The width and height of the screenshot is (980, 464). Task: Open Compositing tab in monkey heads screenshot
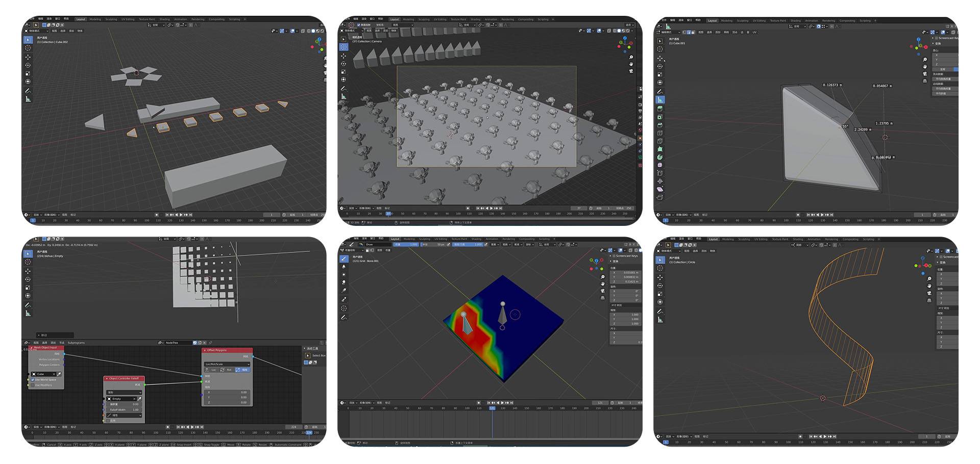pos(525,19)
